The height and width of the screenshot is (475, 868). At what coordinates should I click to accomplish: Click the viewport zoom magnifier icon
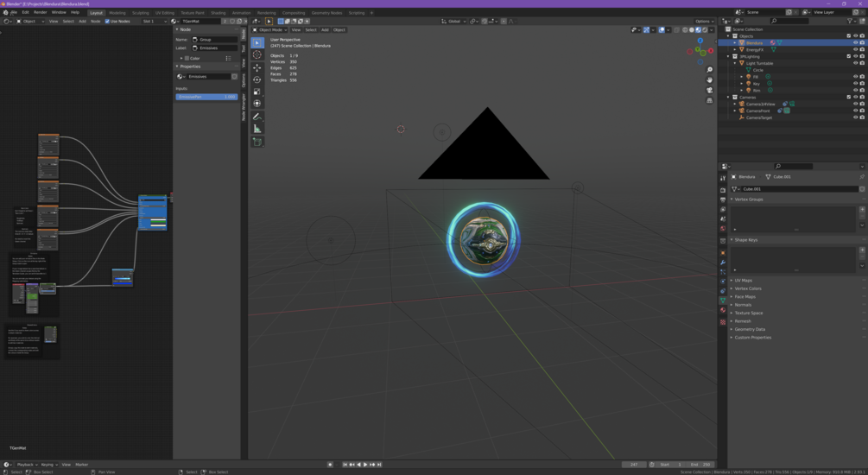click(709, 70)
